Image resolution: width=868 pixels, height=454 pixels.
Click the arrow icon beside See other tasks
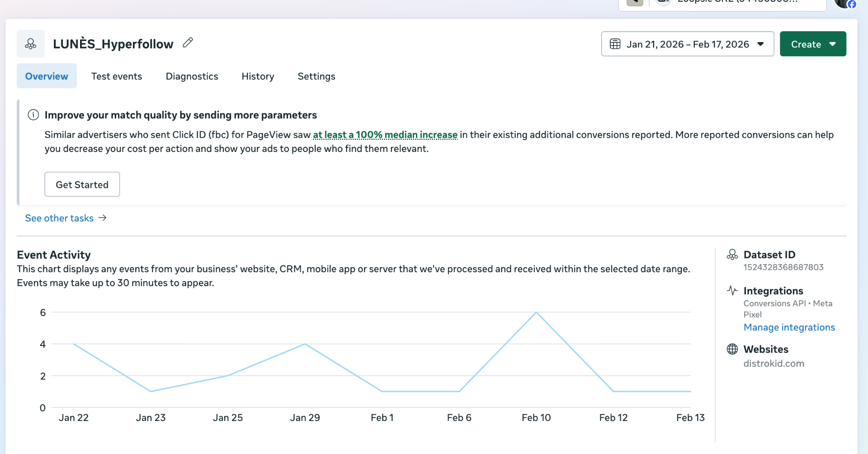103,218
